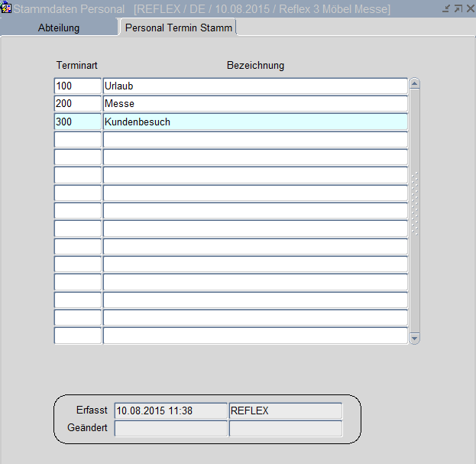Click the Erfasst user field REFLEX
Viewport: 476px width, 464px height.
(x=285, y=411)
